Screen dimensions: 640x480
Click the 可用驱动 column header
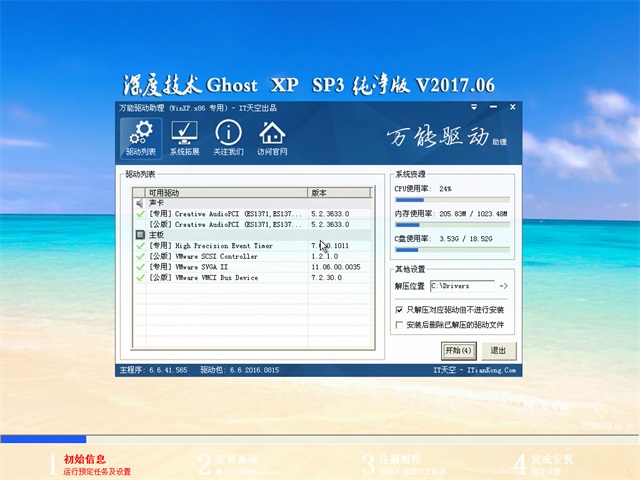coord(226,193)
